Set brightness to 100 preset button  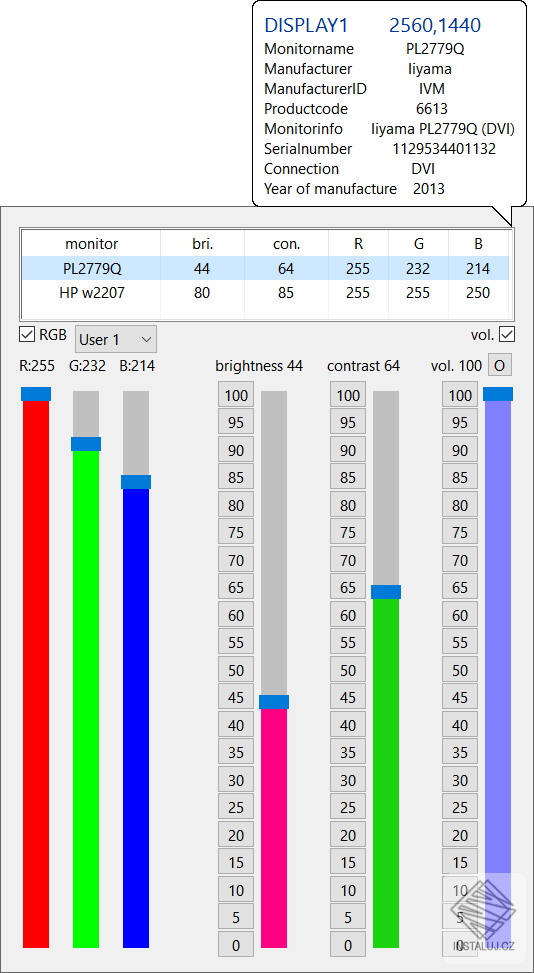click(x=236, y=395)
